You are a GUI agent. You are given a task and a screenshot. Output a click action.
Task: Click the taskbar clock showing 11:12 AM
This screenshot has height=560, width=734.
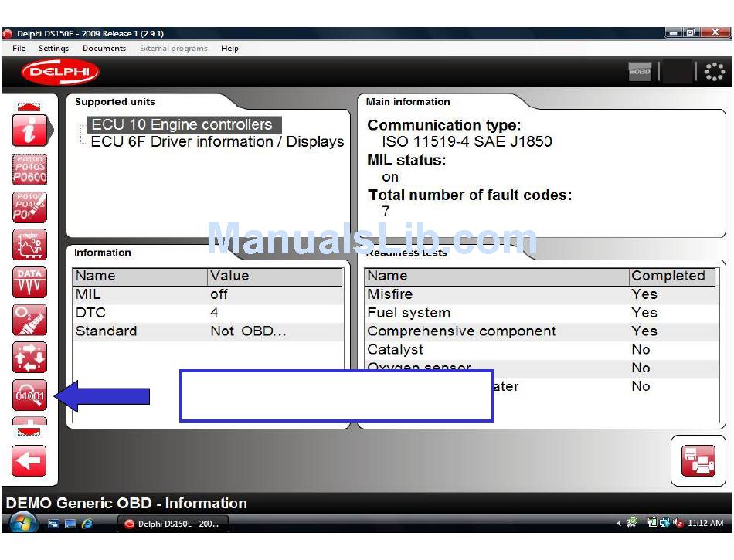click(705, 523)
